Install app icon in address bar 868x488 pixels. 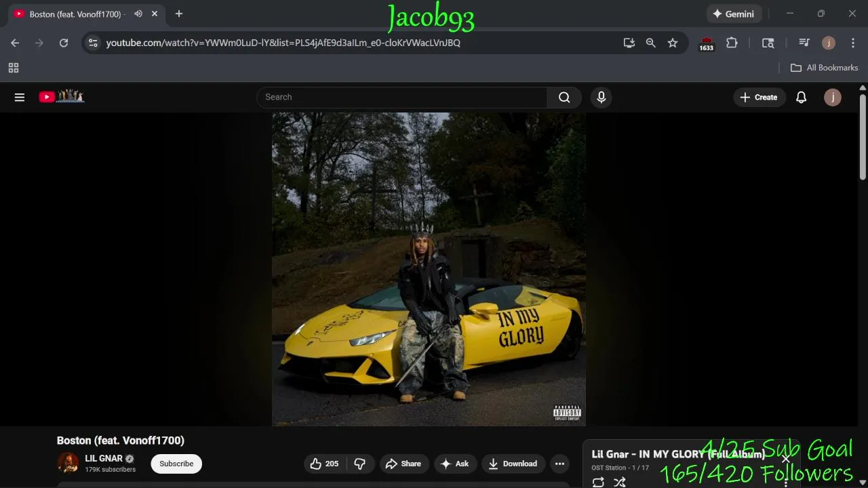629,43
